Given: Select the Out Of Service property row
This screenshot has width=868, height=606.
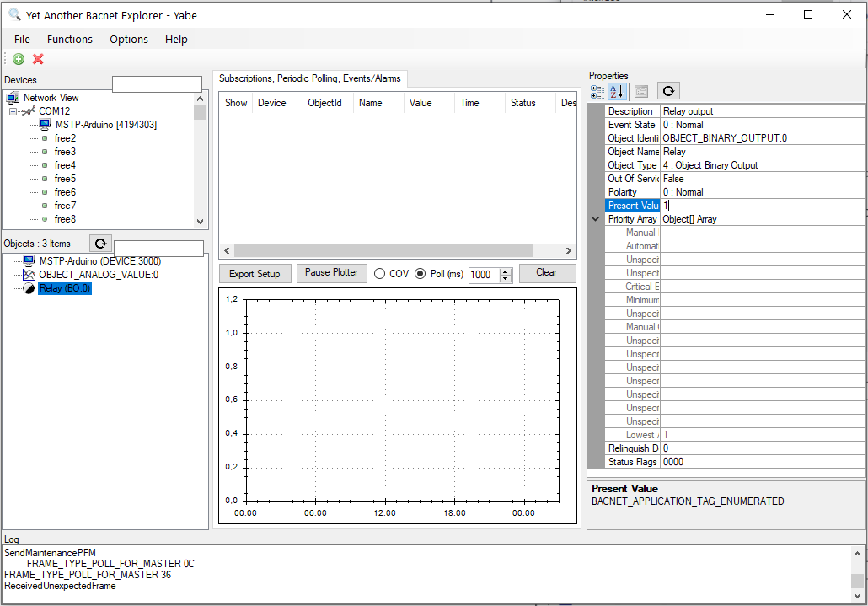Looking at the screenshot, I should tap(735, 179).
